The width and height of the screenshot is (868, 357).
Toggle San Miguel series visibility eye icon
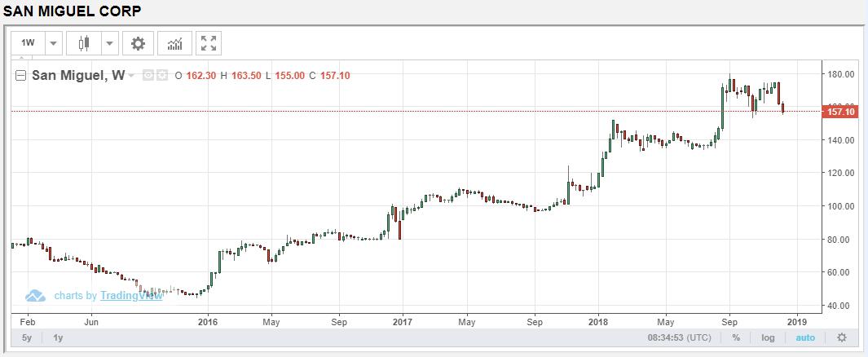[x=148, y=76]
